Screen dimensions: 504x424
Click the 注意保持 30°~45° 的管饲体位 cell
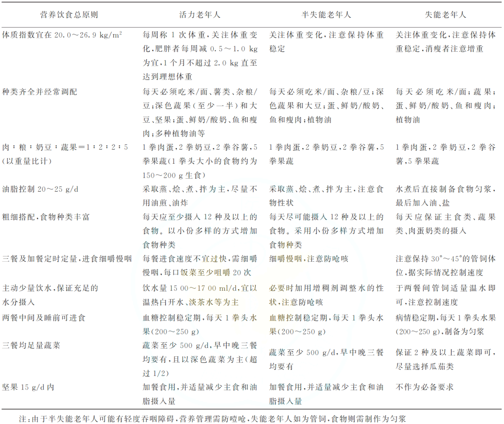[x=446, y=258]
